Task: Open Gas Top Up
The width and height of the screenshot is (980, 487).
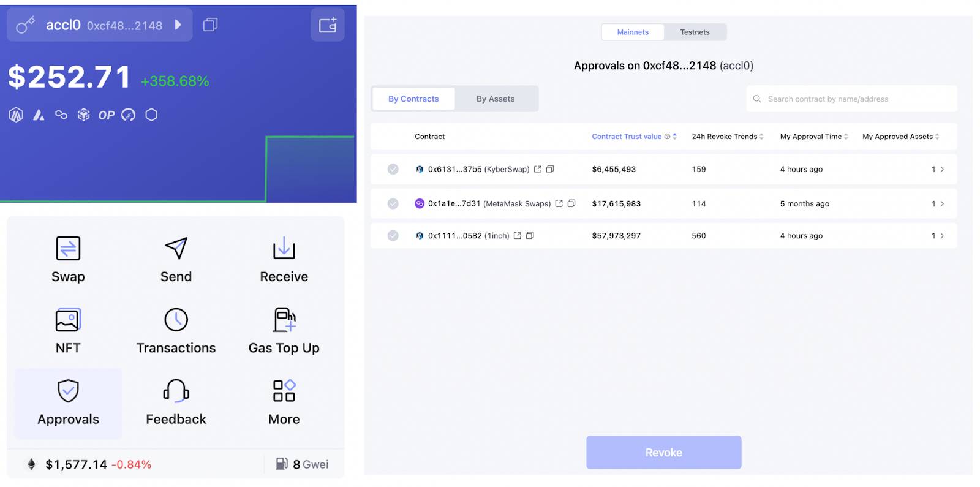Action: [x=284, y=331]
